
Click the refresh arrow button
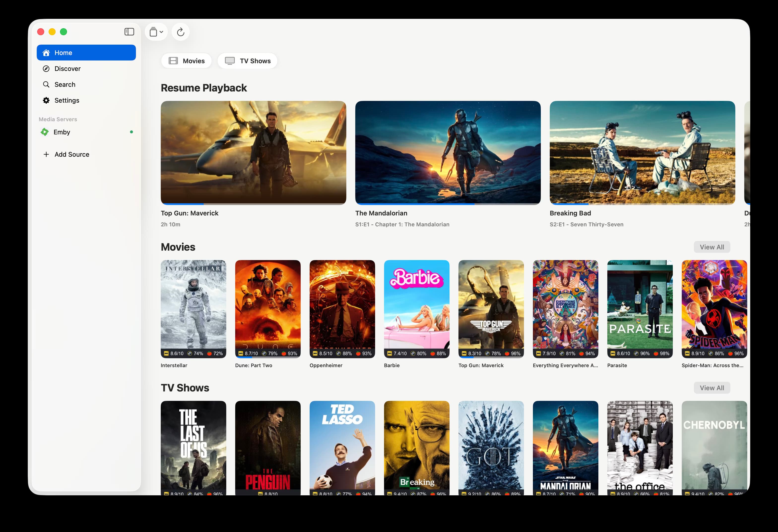(180, 32)
